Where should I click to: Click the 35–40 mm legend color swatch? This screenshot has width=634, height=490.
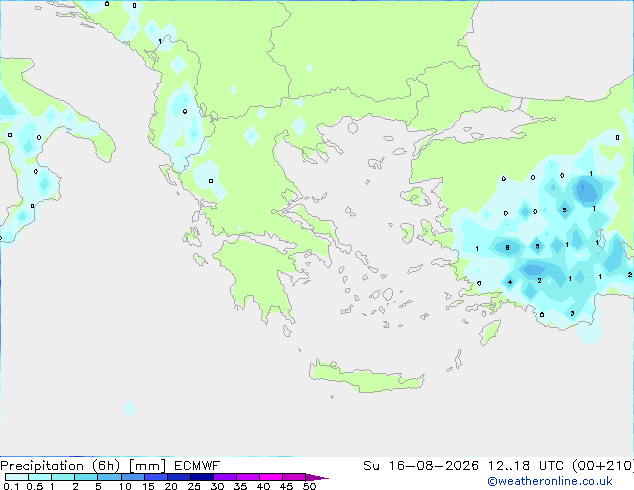point(247,477)
